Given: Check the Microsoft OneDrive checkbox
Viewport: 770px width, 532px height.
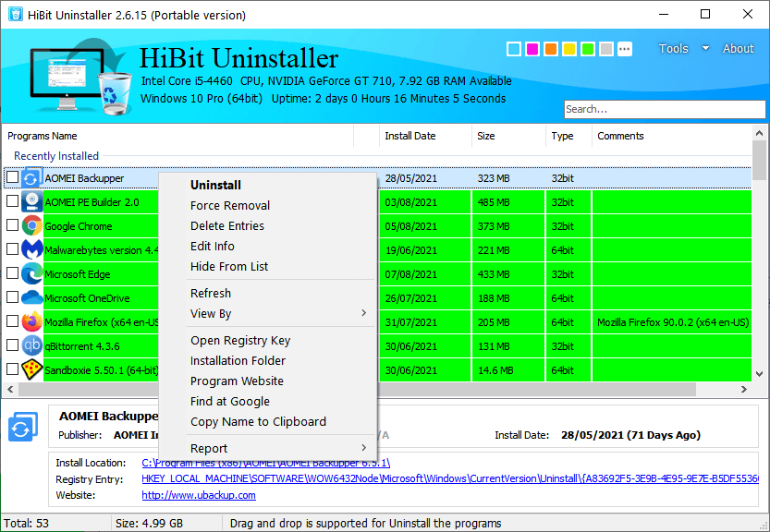Looking at the screenshot, I should (x=12, y=297).
